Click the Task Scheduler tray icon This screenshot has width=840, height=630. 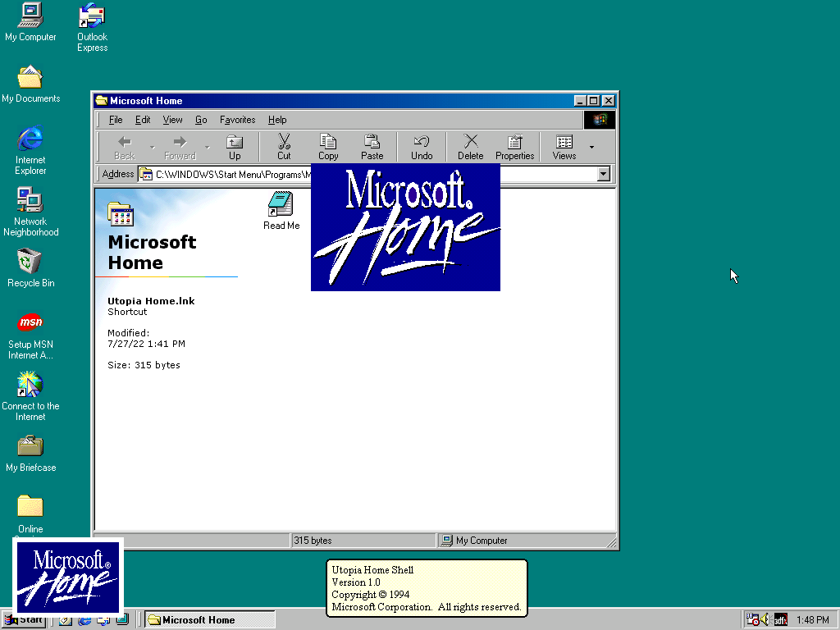coord(753,620)
